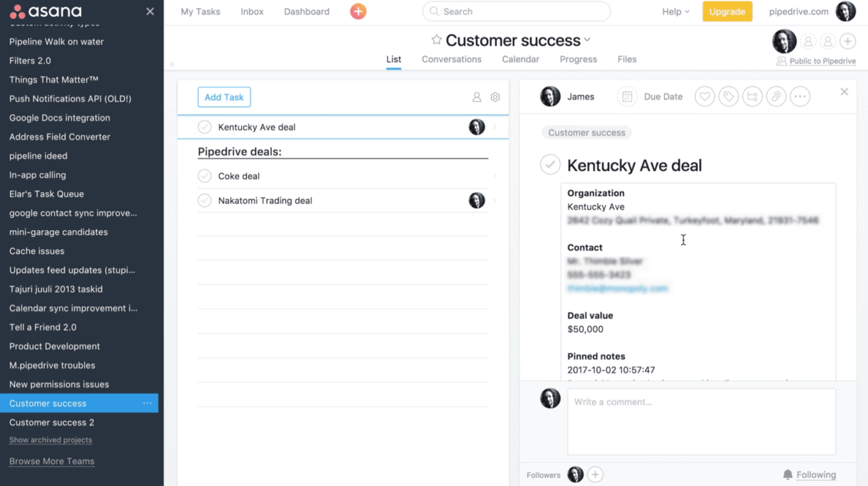Click the search magnifier icon

coord(435,12)
